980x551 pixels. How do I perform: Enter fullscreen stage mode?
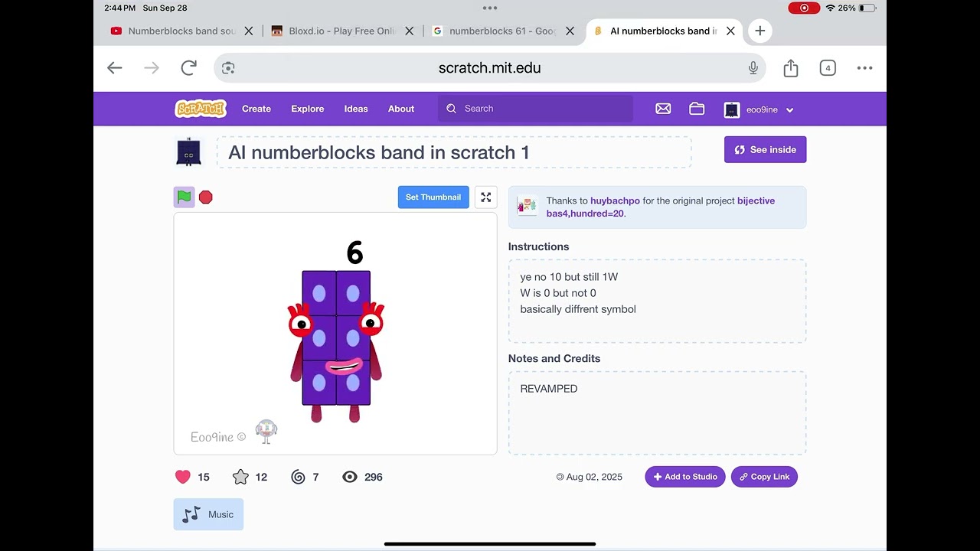tap(485, 197)
